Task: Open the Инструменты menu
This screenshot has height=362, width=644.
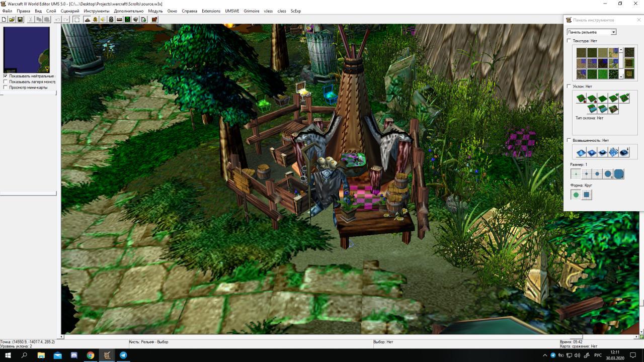Action: [97, 11]
